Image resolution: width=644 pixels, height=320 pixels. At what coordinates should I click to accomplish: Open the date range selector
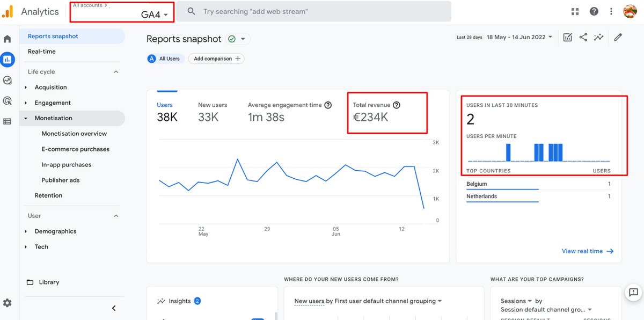click(519, 37)
